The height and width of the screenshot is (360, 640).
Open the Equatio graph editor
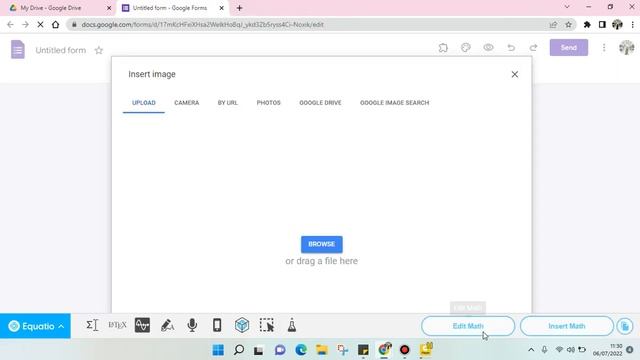[x=142, y=325]
